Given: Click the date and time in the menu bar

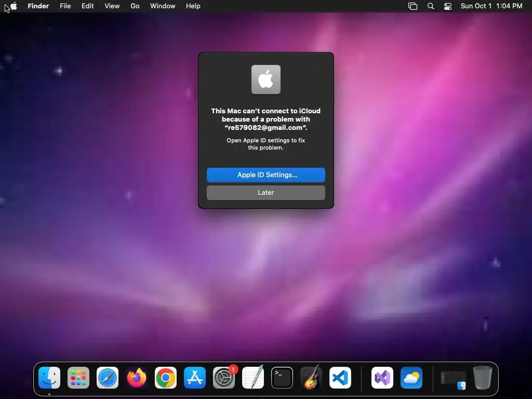Looking at the screenshot, I should pyautogui.click(x=491, y=6).
